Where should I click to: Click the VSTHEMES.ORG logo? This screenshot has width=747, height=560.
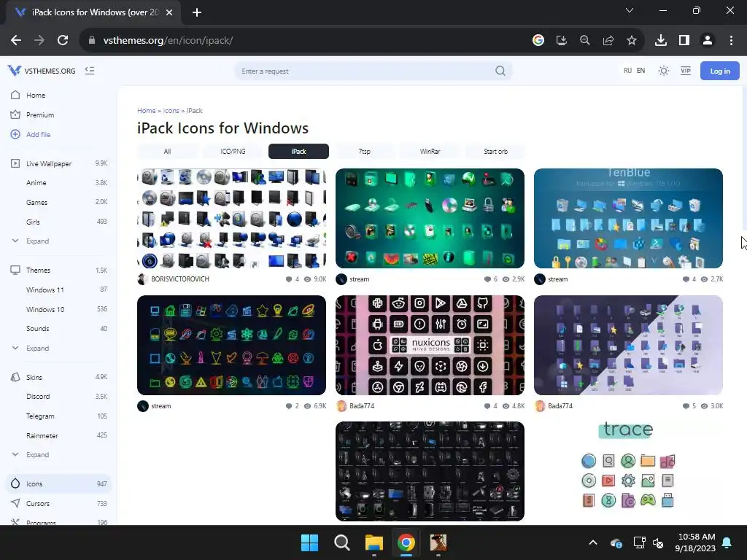click(42, 71)
